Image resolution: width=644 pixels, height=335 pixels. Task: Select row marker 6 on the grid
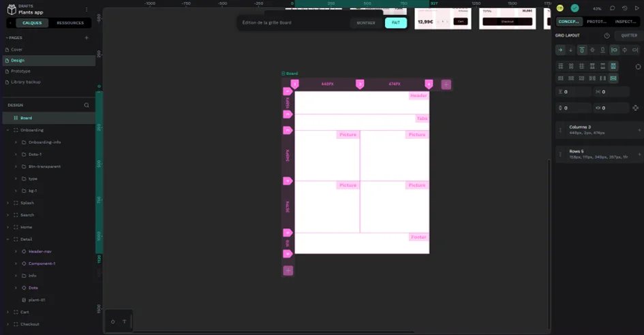point(288,254)
